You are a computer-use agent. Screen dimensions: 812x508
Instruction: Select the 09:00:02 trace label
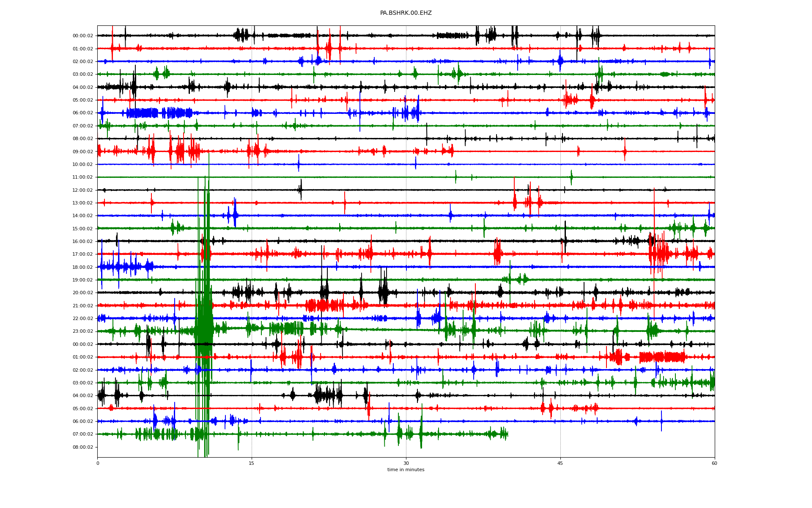tap(82, 152)
